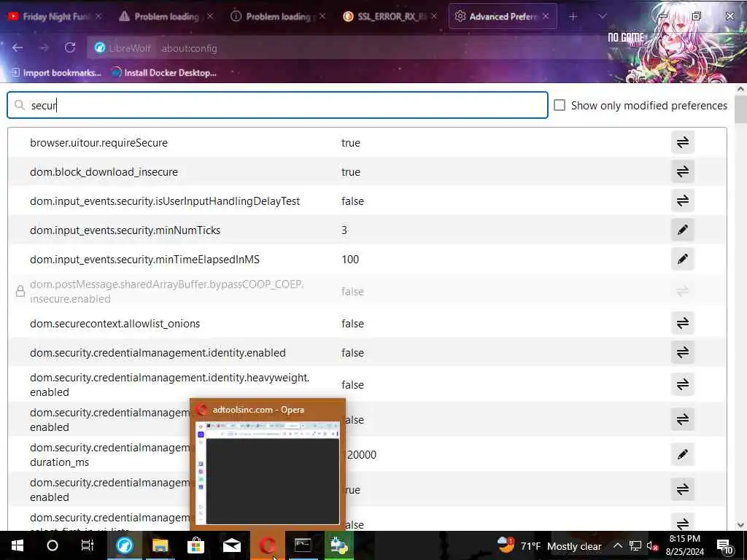The image size is (747, 560).
Task: Open Task View on taskbar
Action: pos(88,545)
